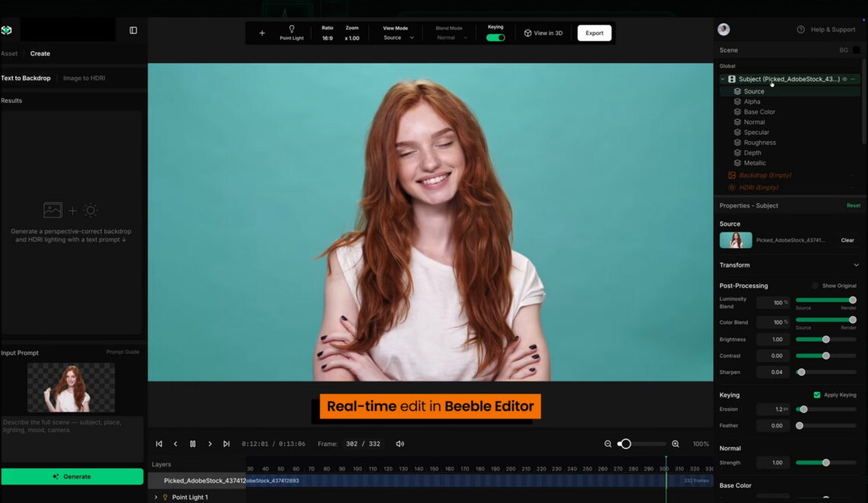Select the Alpha pass in Scene tree
The image size is (868, 503).
752,101
